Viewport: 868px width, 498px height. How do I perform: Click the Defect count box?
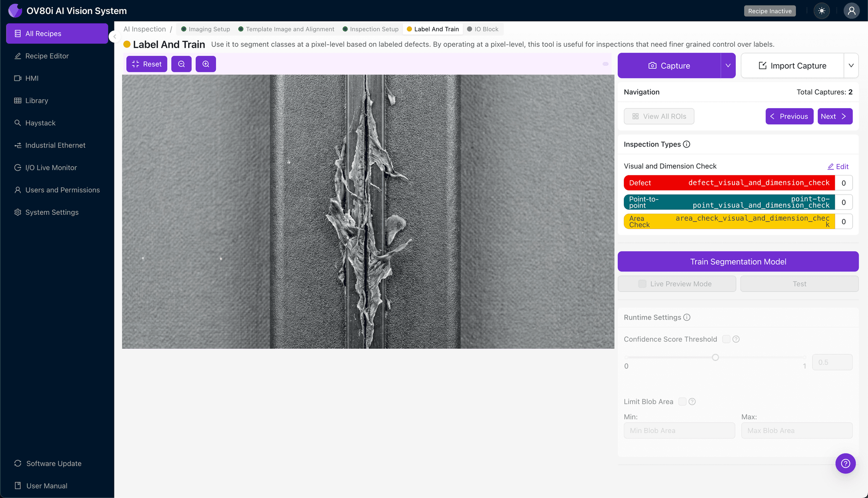click(843, 183)
